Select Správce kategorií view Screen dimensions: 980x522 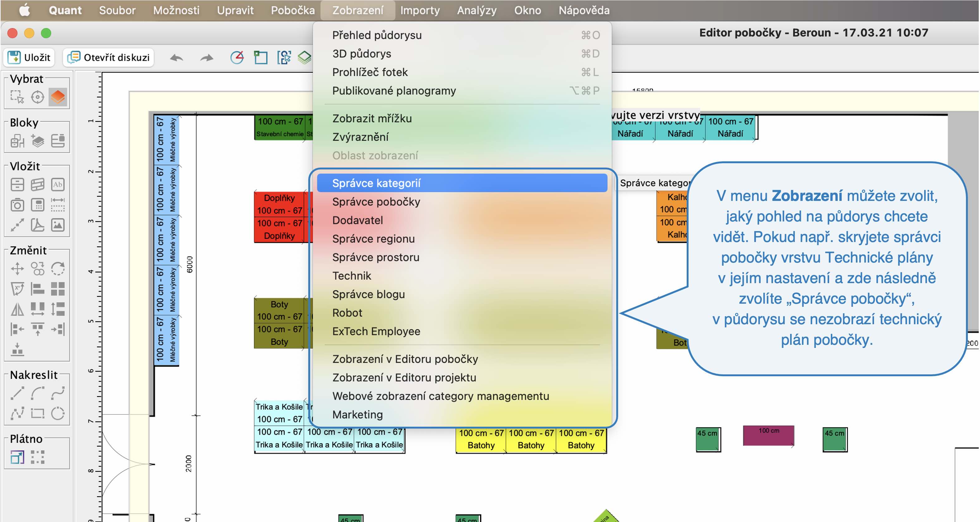[x=462, y=183]
